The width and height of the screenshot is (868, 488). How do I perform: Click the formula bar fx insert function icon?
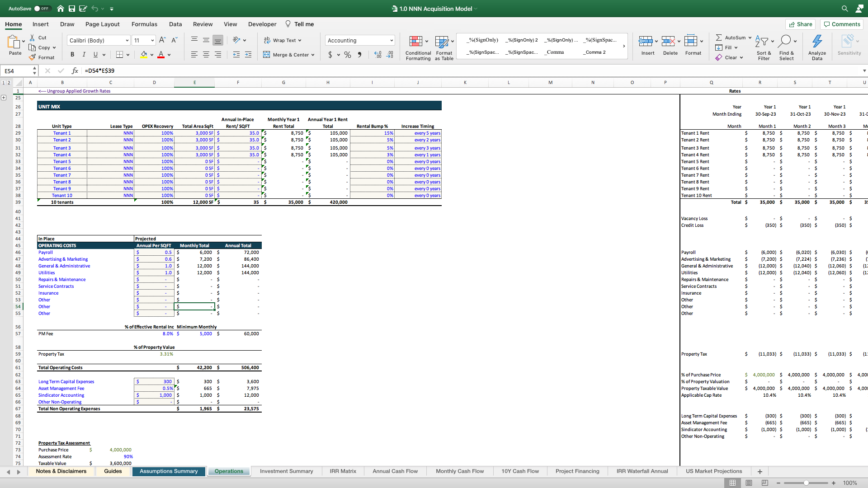click(75, 71)
